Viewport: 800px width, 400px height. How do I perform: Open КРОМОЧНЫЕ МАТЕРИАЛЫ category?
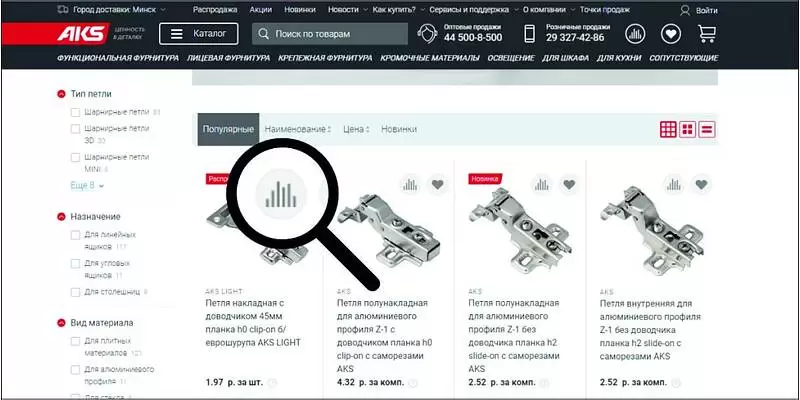click(430, 58)
